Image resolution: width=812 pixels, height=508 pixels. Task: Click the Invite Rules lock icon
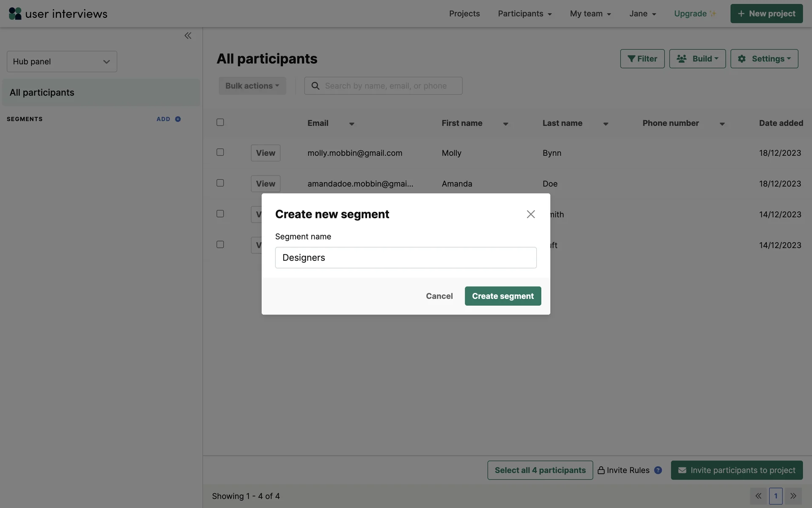601,470
